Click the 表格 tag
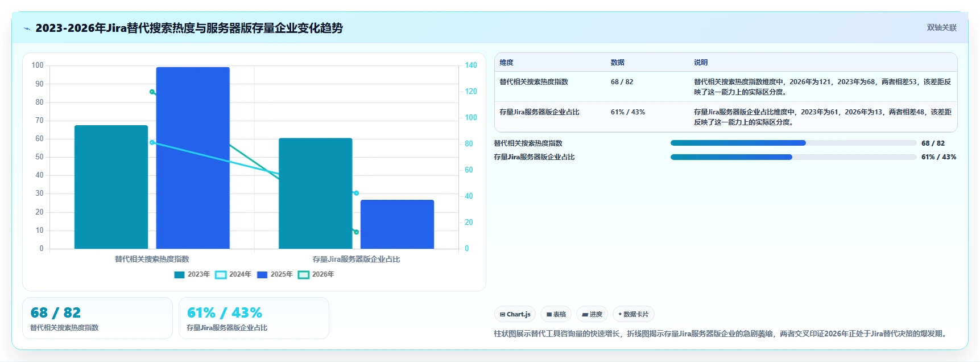The width and height of the screenshot is (980, 362). pyautogui.click(x=556, y=314)
